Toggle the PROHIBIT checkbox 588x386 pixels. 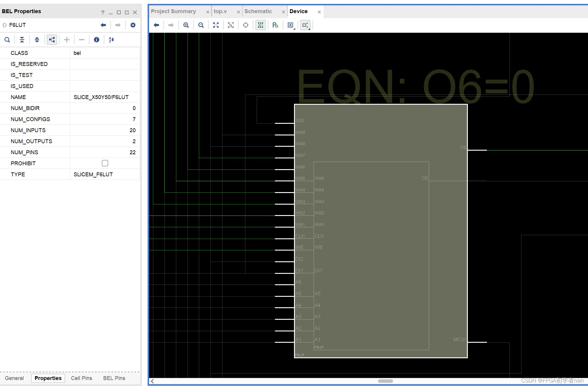click(x=105, y=163)
